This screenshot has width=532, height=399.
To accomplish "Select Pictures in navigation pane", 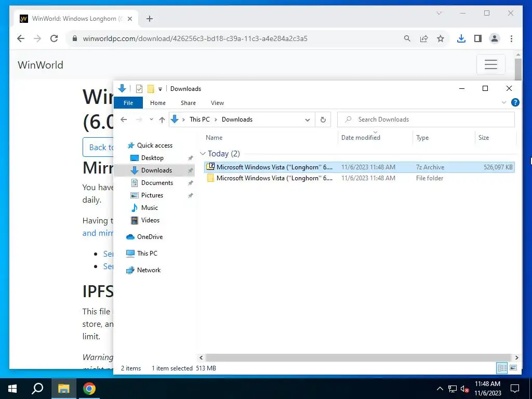I will click(152, 195).
